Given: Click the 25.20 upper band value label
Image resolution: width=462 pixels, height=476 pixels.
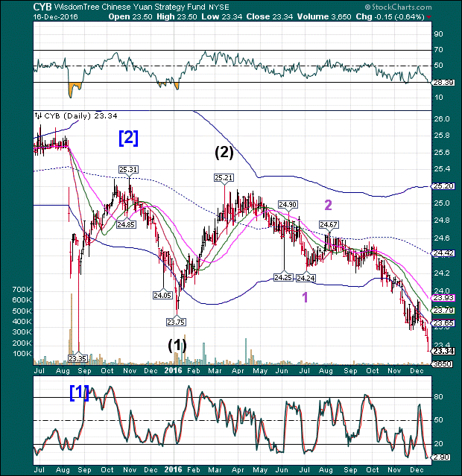Looking at the screenshot, I should (x=443, y=186).
